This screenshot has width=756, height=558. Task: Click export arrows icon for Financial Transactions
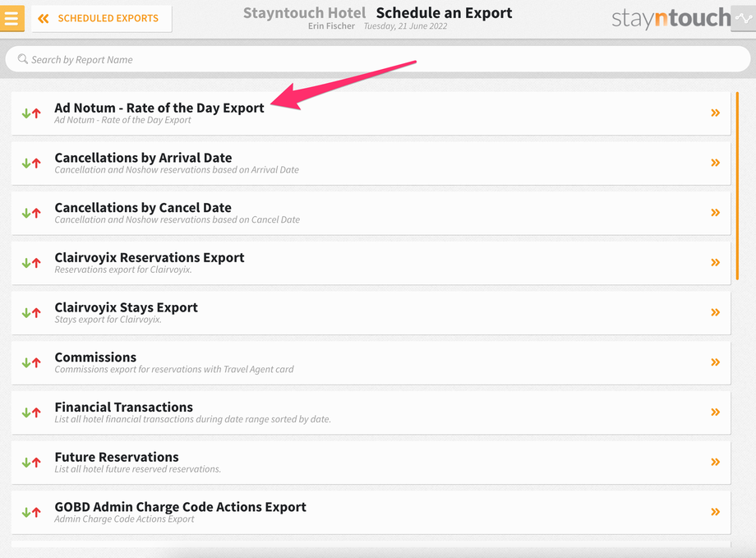tap(31, 413)
